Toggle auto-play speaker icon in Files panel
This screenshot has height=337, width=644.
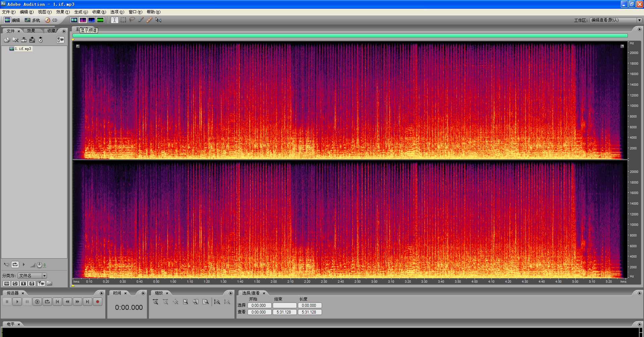click(6, 265)
